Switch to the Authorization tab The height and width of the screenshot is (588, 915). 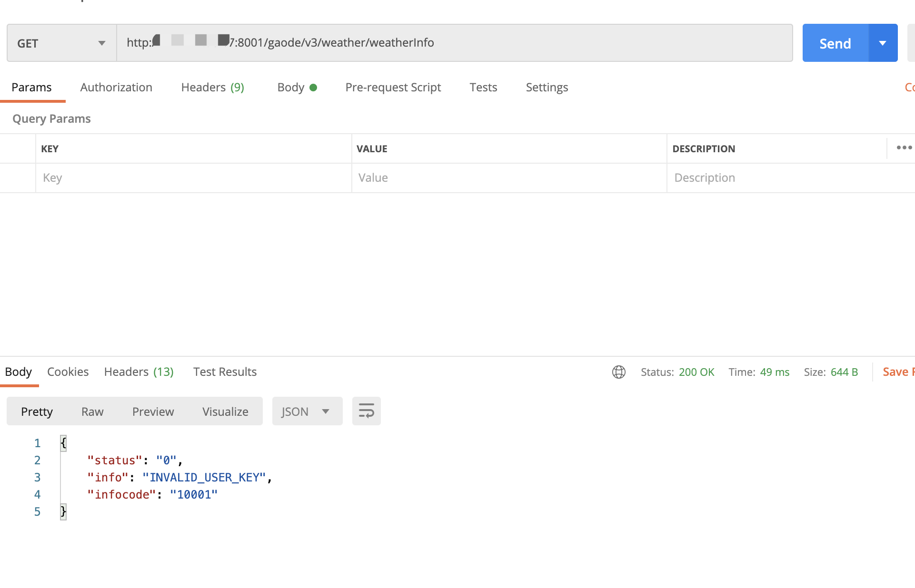116,88
